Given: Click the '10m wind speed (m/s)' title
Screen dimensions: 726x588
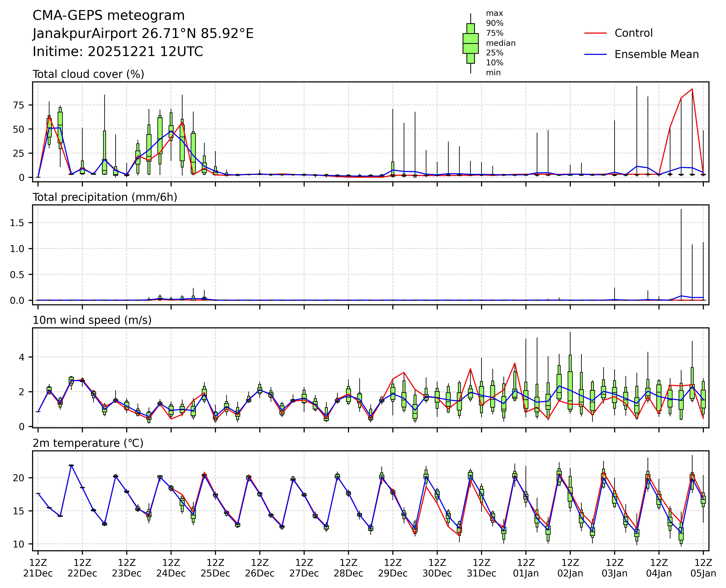Looking at the screenshot, I should (92, 320).
